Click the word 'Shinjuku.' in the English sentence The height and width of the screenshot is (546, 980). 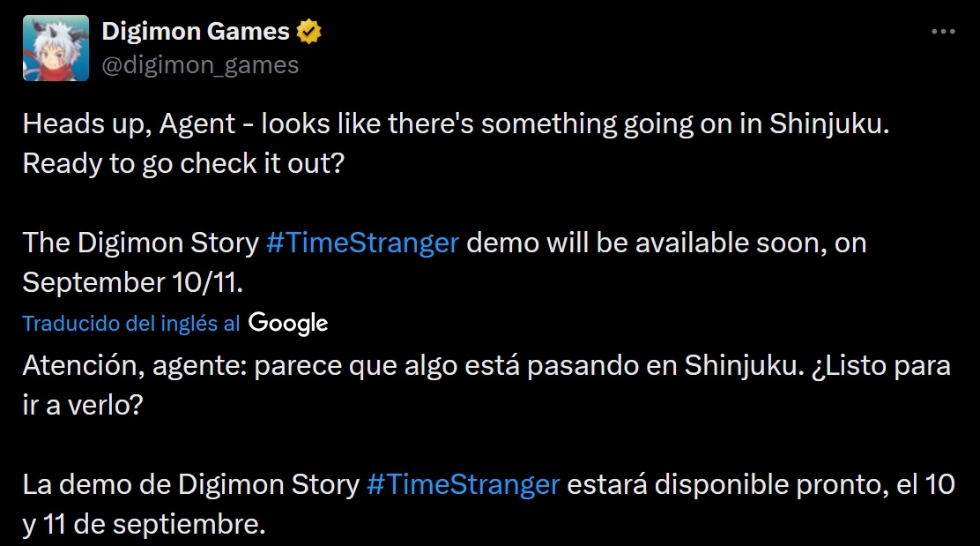pos(828,123)
